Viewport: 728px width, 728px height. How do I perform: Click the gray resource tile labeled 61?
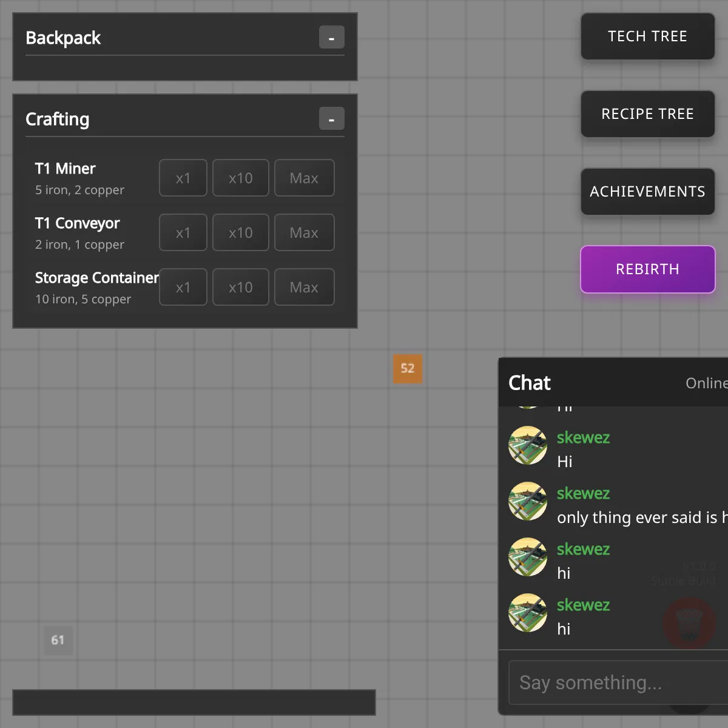pos(58,640)
